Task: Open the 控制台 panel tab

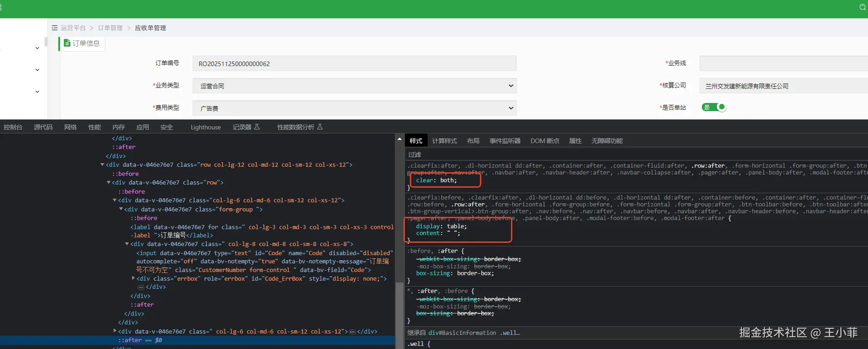Action: click(x=13, y=127)
